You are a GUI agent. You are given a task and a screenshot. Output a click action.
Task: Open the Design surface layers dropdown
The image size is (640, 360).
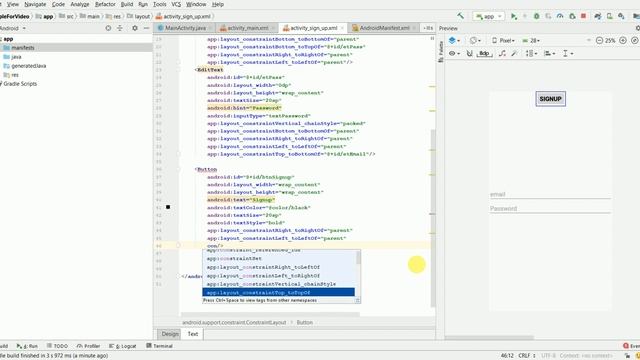tap(454, 40)
